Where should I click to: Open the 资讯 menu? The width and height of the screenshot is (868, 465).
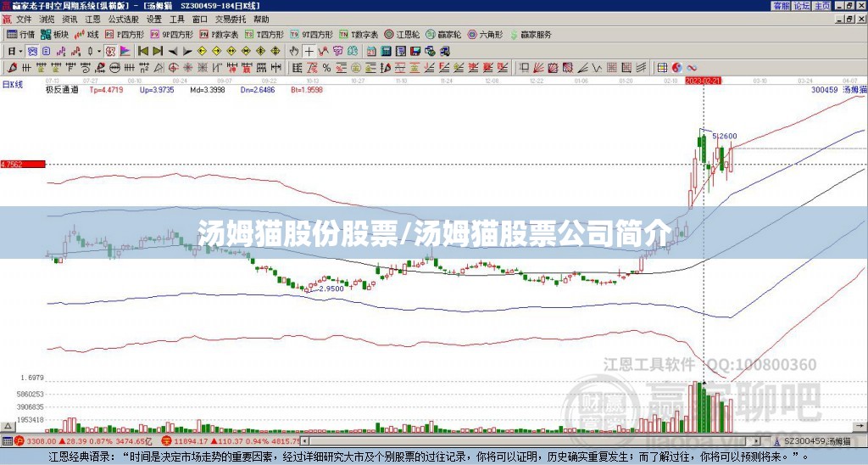(x=70, y=20)
